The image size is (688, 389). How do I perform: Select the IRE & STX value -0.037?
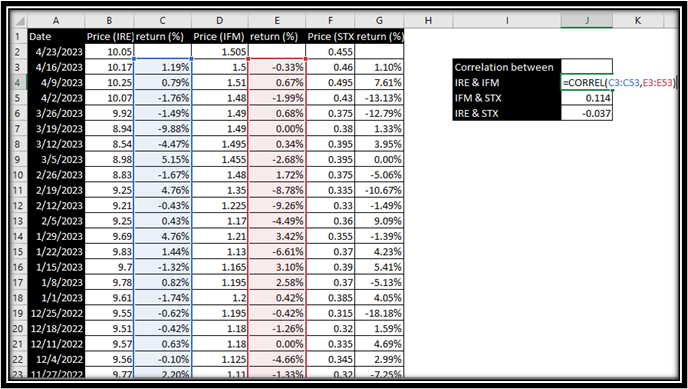[587, 113]
